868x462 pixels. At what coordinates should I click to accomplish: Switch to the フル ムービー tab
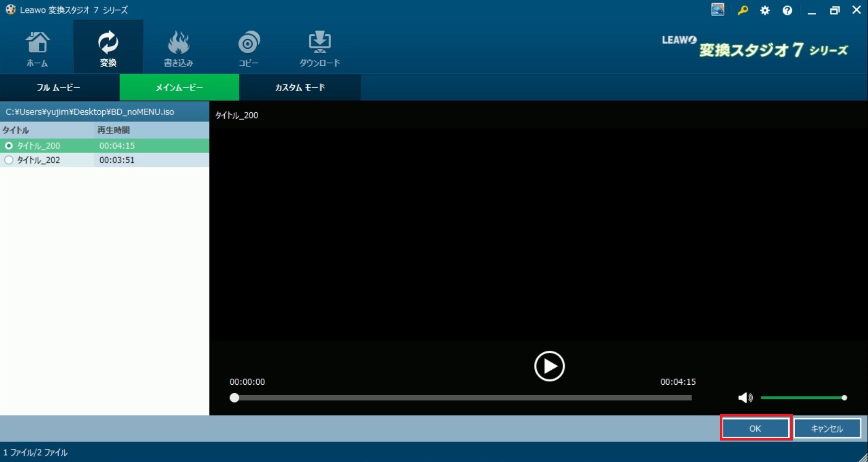point(59,88)
